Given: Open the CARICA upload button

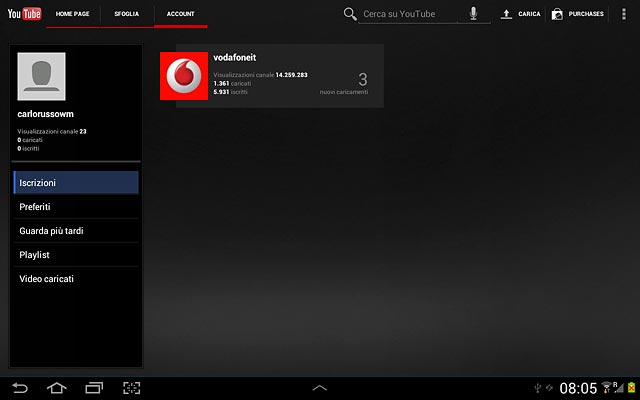Looking at the screenshot, I should [x=529, y=14].
